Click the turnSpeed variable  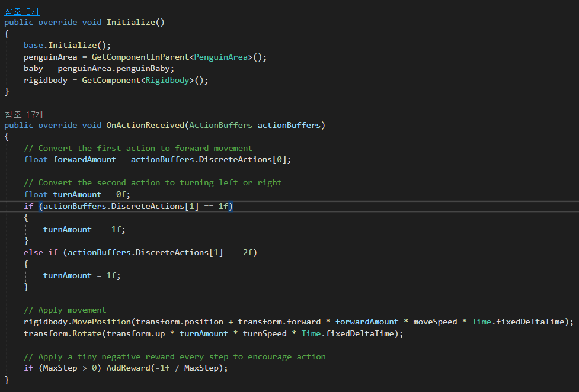coord(265,334)
